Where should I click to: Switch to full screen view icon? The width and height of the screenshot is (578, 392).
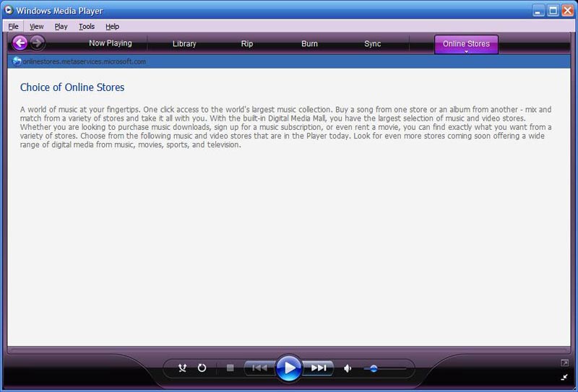point(564,363)
